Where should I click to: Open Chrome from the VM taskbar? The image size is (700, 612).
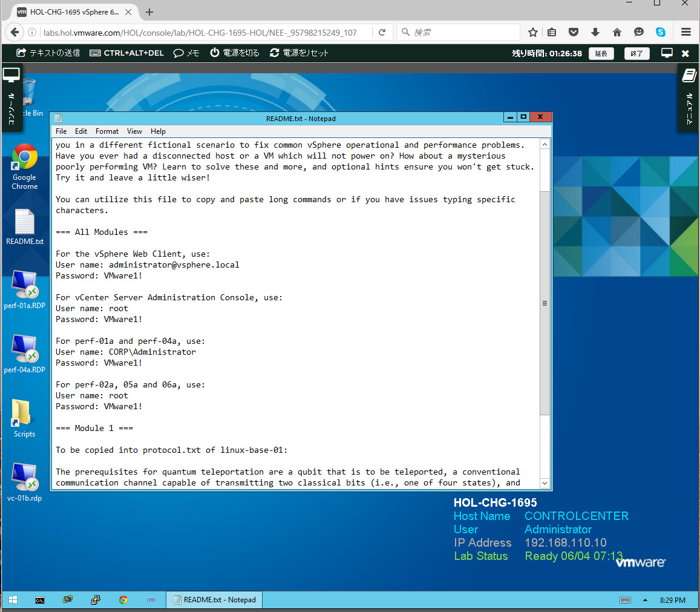pos(123,600)
